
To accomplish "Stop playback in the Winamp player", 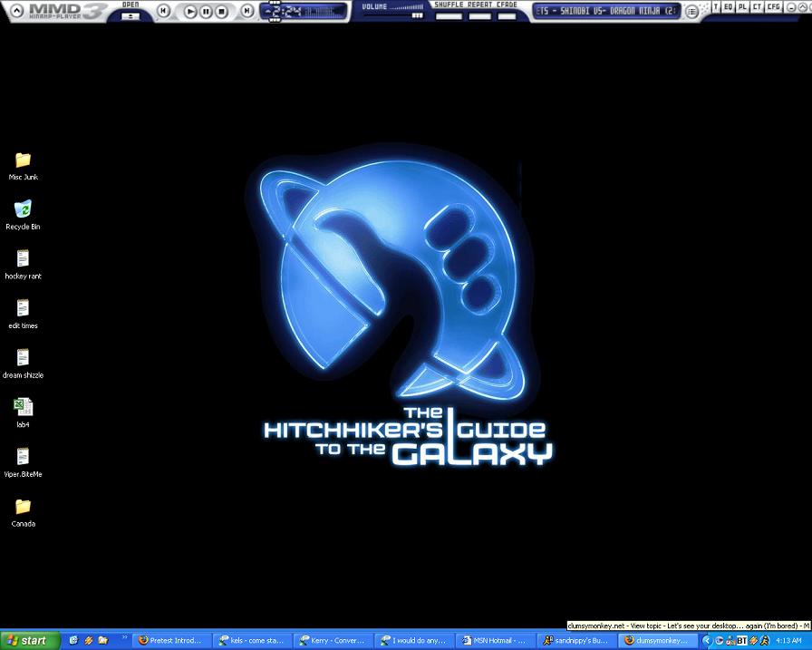I will tap(221, 12).
